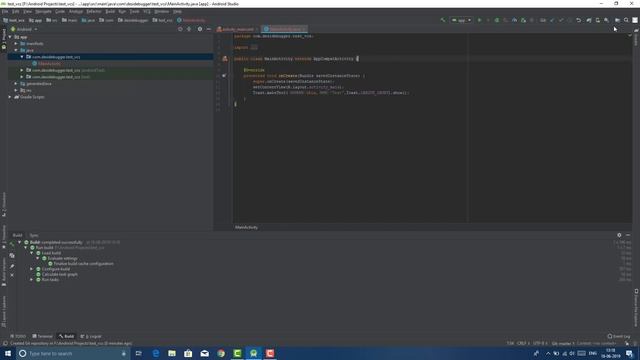
Task: Expand the Configure build node
Action: tap(32, 269)
